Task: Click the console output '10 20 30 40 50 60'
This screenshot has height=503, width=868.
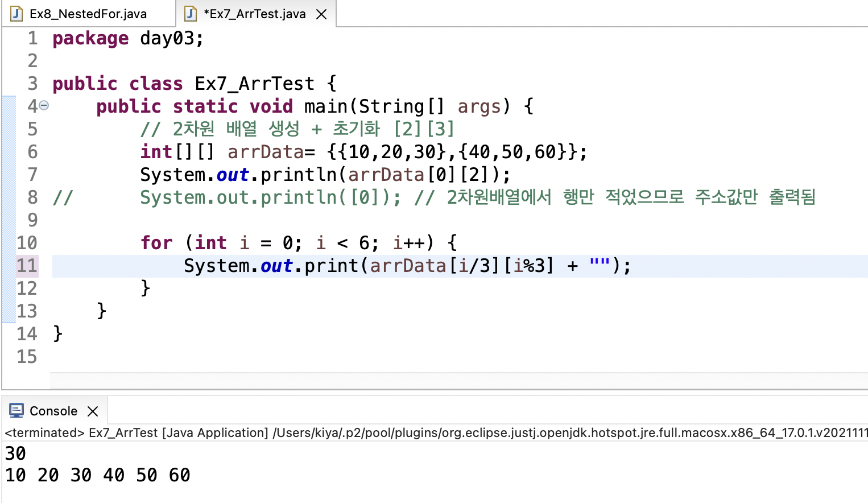Action: click(98, 475)
